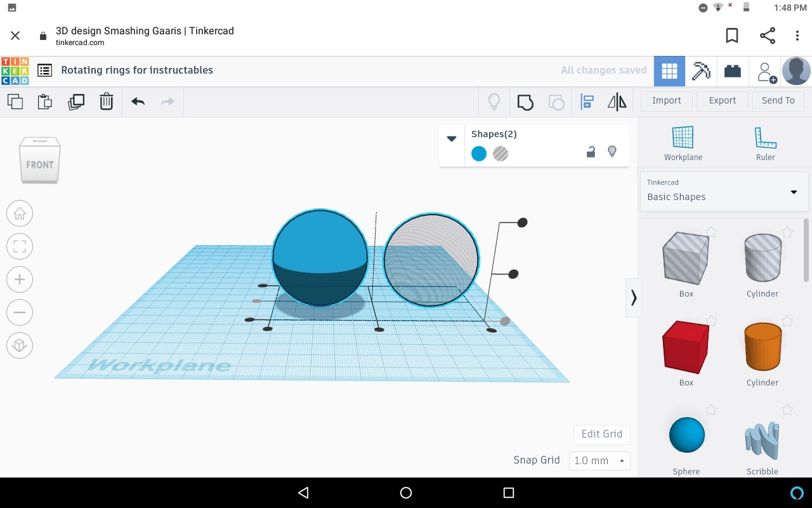Group the selected shapes
Screen dimensions: 812x508
(525, 102)
